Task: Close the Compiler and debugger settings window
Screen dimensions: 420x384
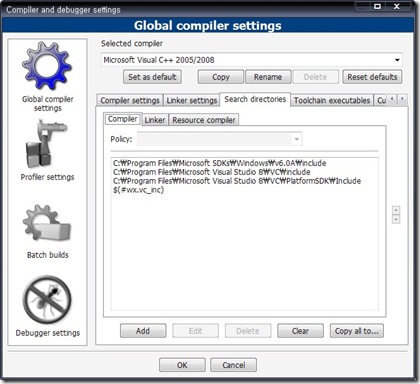Action: [397, 6]
